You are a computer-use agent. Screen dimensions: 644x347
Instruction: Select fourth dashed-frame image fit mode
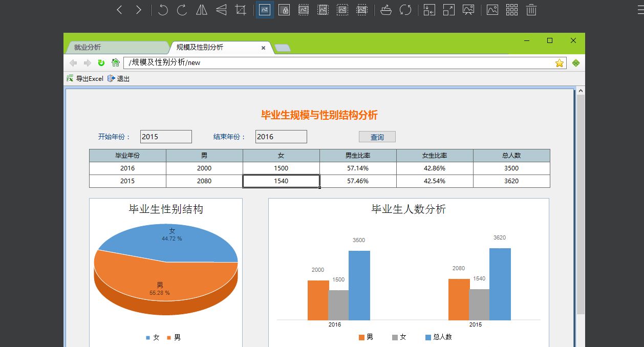[x=323, y=10]
